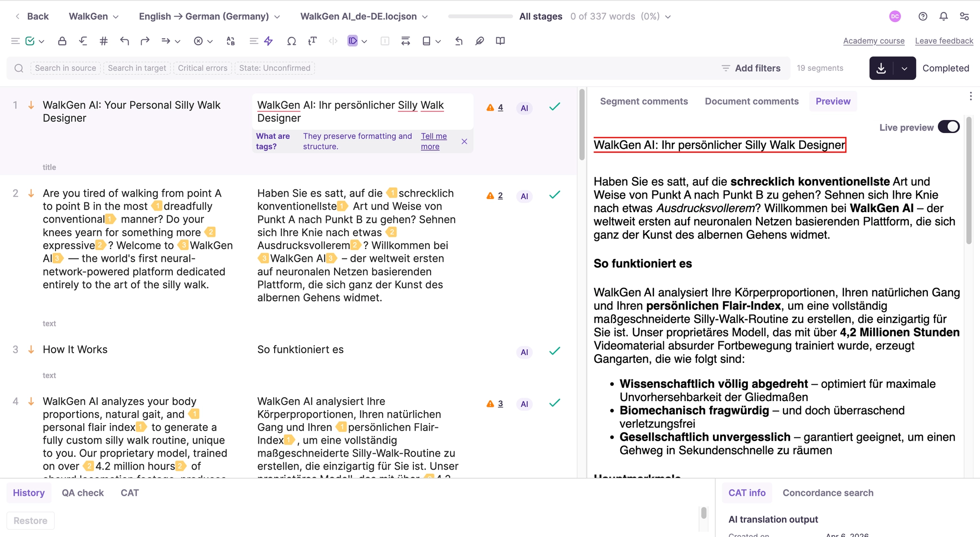This screenshot has height=537, width=980.
Task: Switch to the Concordance search tab
Action: (828, 493)
